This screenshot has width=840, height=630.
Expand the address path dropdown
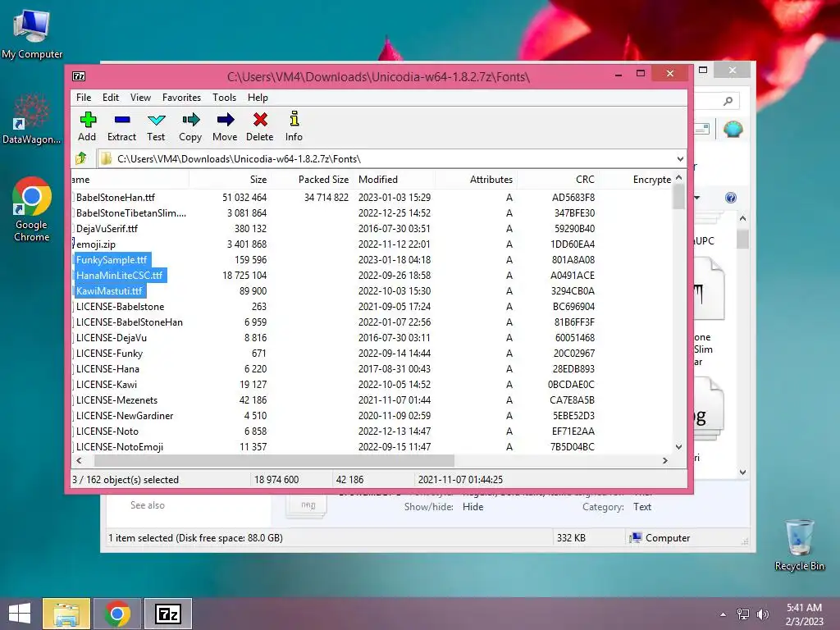click(x=680, y=159)
